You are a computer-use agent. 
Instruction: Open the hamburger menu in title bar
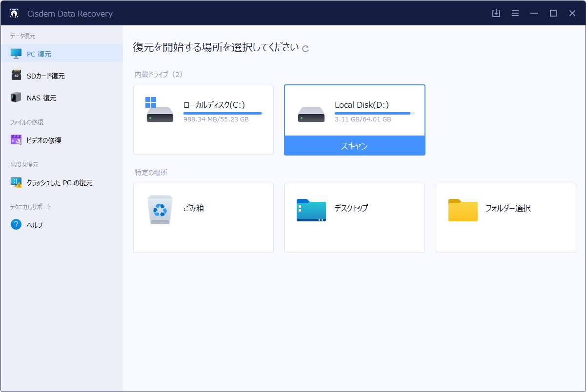tap(515, 13)
